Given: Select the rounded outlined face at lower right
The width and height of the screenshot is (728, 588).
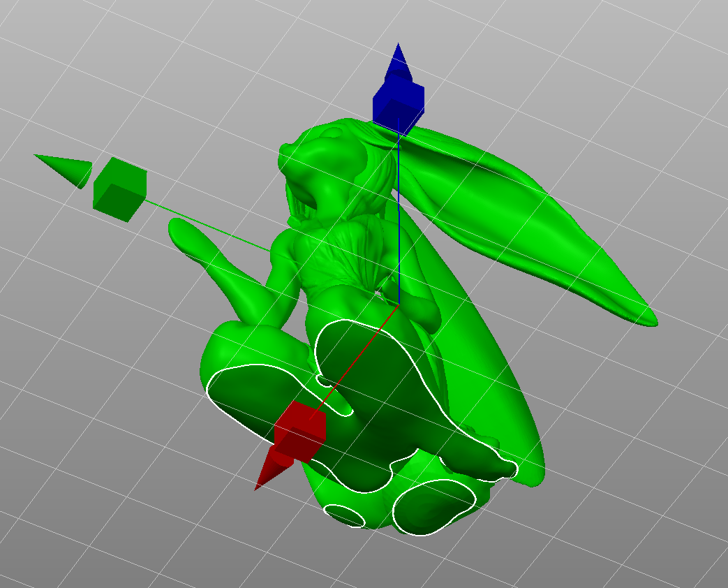Looking at the screenshot, I should tap(433, 507).
